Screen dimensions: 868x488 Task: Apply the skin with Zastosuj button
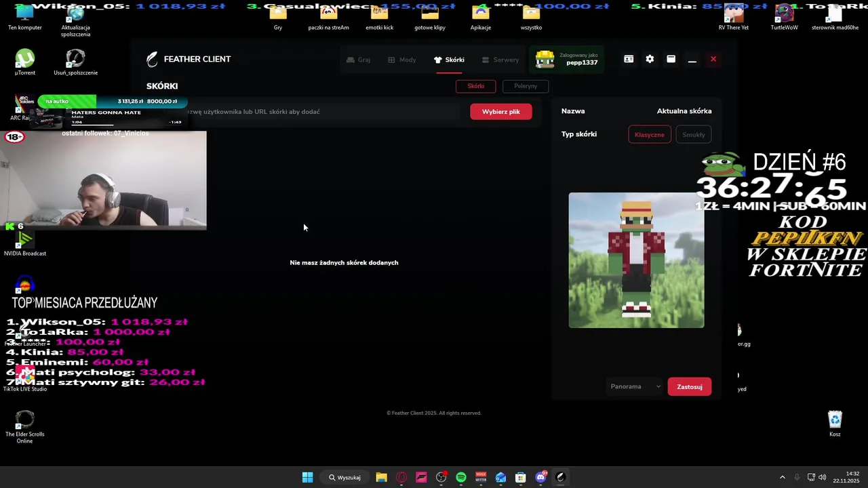click(x=690, y=387)
